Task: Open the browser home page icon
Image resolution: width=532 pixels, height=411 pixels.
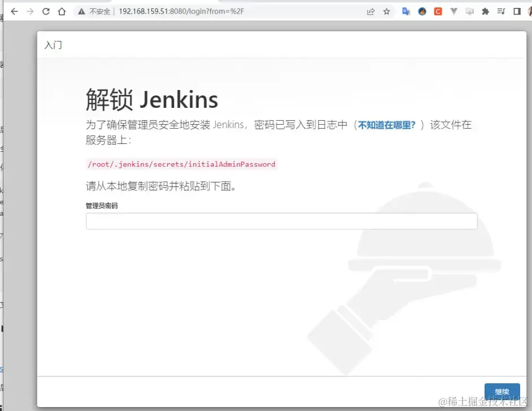Action: pyautogui.click(x=62, y=11)
